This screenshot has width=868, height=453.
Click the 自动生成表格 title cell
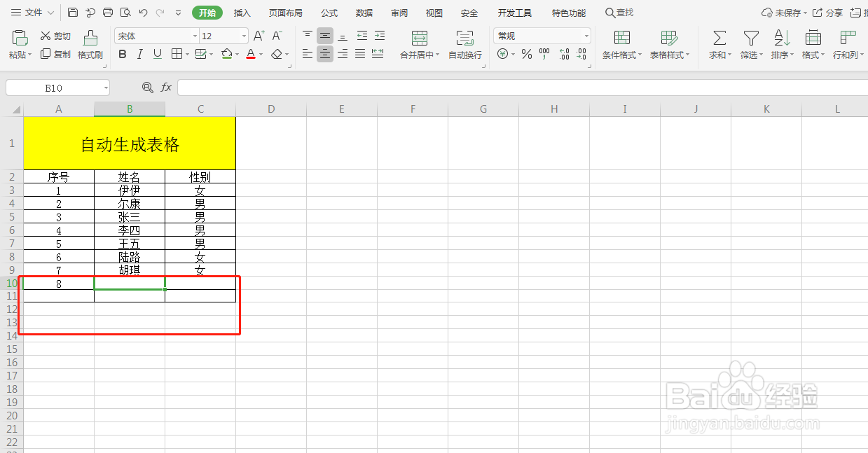[130, 144]
